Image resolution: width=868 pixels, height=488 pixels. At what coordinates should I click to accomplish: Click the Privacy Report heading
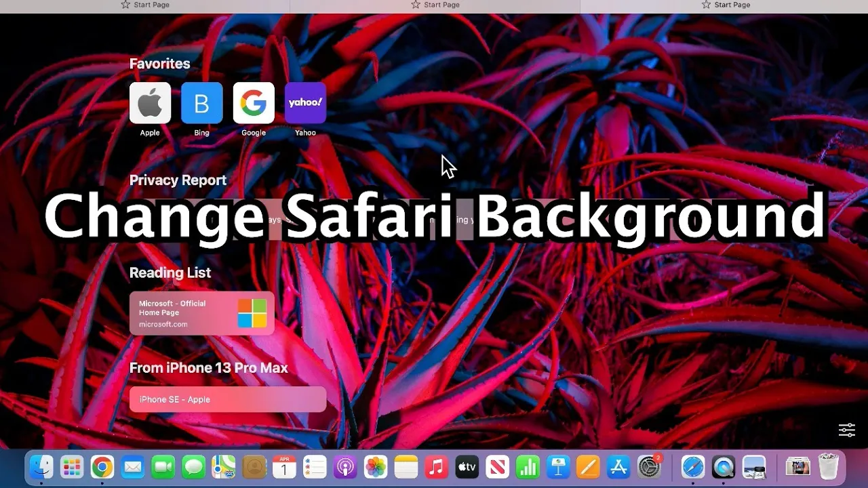[x=178, y=180]
